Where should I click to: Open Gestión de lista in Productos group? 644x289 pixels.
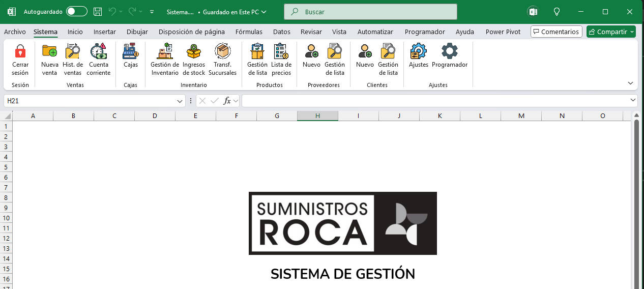pos(257,60)
